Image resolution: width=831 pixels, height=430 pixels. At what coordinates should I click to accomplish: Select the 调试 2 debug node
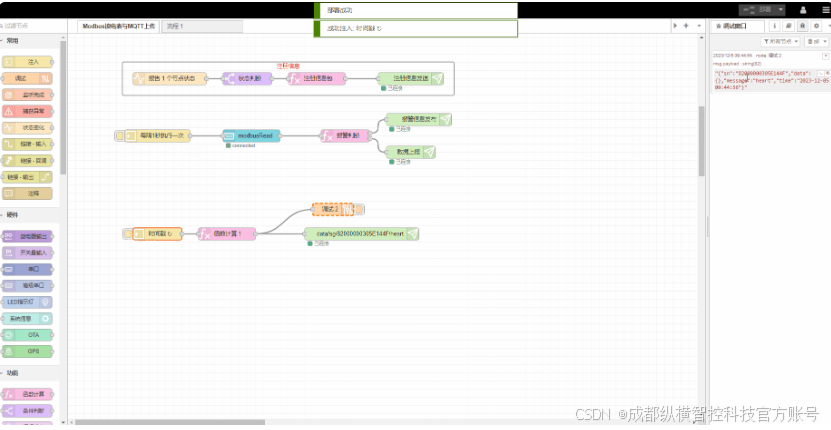point(333,209)
